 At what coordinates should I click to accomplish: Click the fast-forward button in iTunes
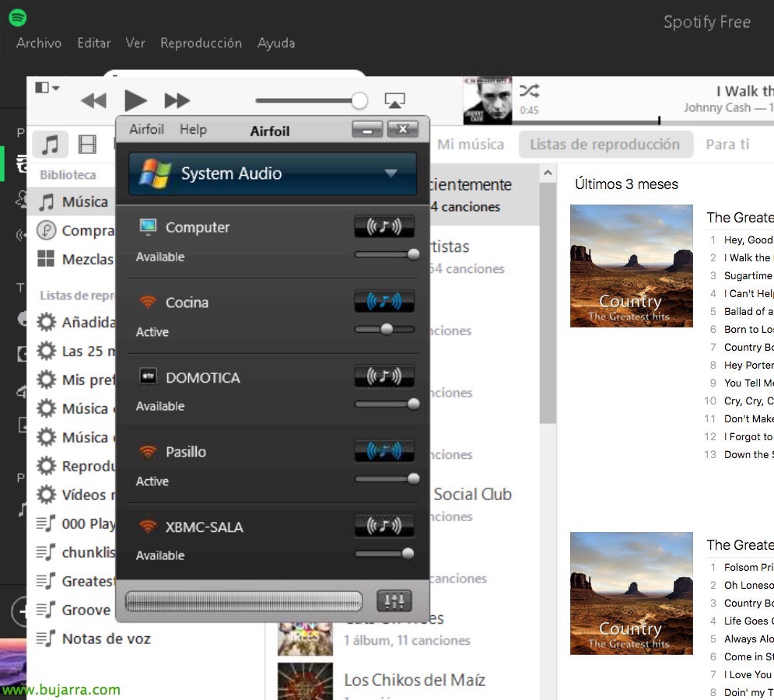coord(177,100)
